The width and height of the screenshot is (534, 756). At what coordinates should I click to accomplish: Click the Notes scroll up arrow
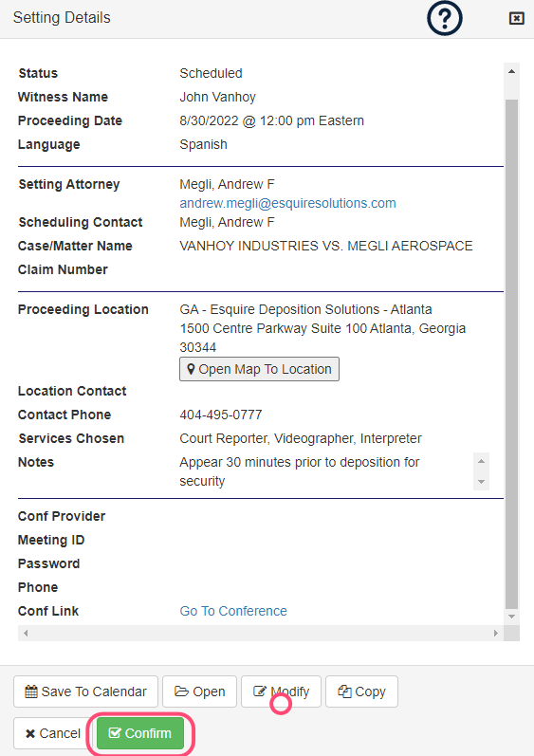pyautogui.click(x=481, y=461)
